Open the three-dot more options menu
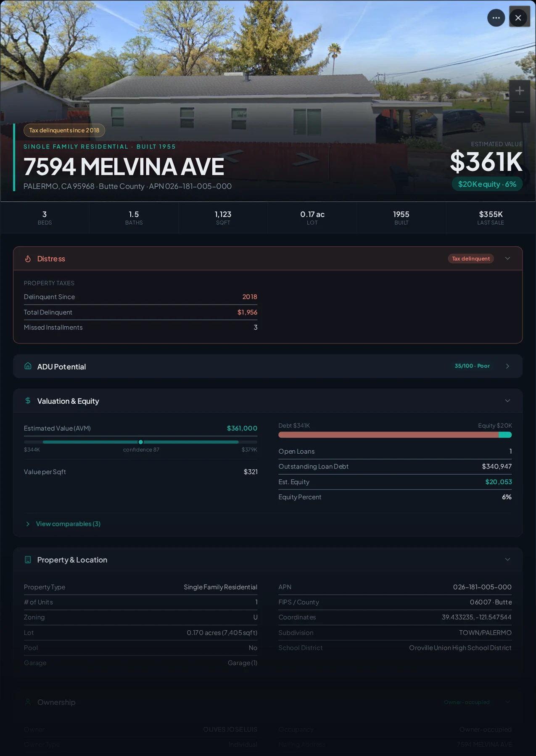This screenshot has width=536, height=756. (x=496, y=18)
